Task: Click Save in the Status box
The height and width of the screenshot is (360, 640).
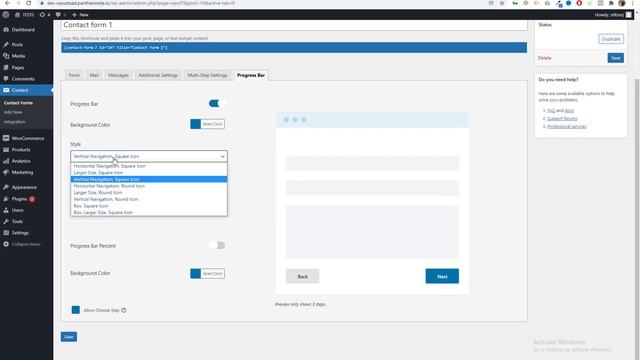Action: pos(616,58)
